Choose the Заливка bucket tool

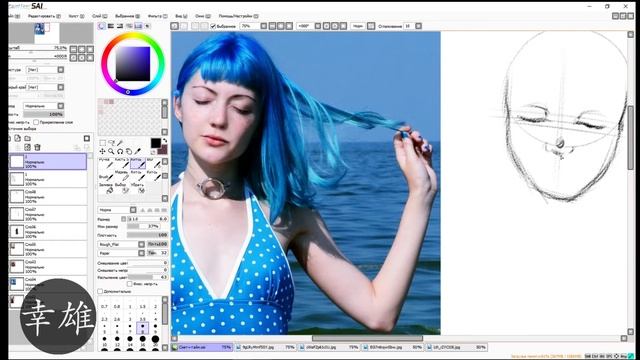tap(107, 189)
